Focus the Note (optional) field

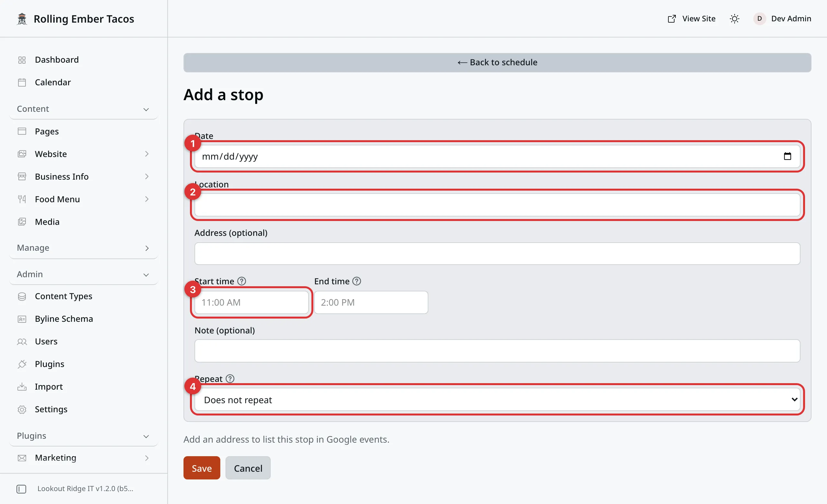click(x=497, y=351)
